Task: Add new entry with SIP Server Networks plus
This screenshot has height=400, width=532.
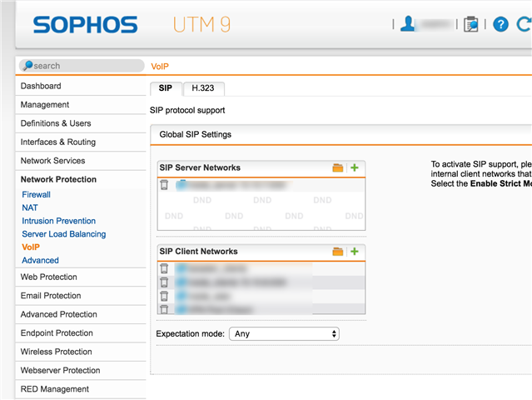Action: (355, 167)
